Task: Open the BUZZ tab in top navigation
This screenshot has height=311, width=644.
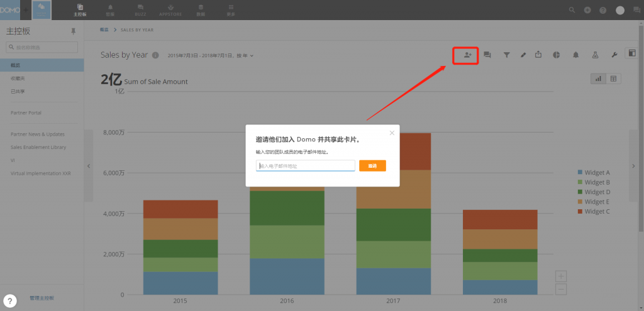Action: tap(139, 9)
